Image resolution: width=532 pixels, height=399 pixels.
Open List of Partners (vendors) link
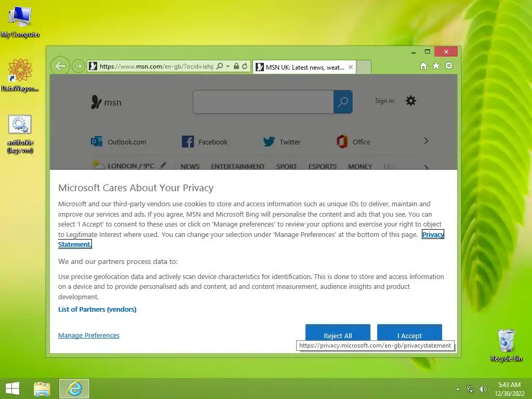pos(97,309)
